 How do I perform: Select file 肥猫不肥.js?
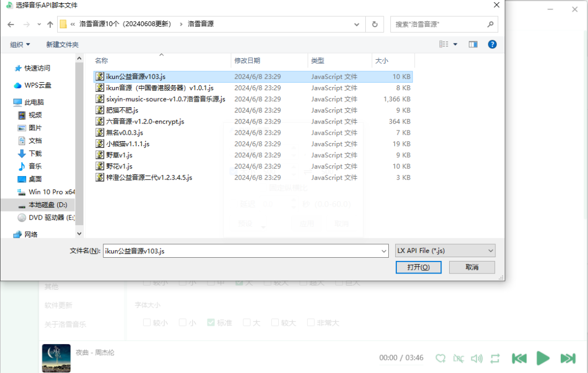253,110
